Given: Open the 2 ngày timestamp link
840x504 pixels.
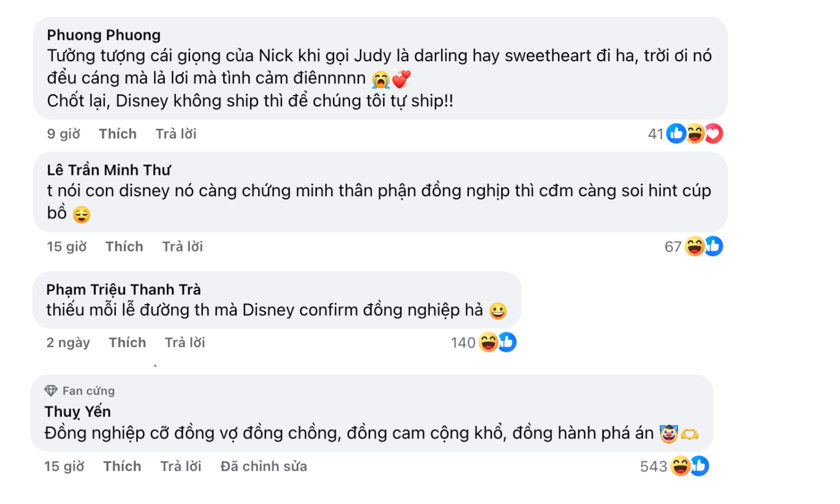Looking at the screenshot, I should point(68,343).
